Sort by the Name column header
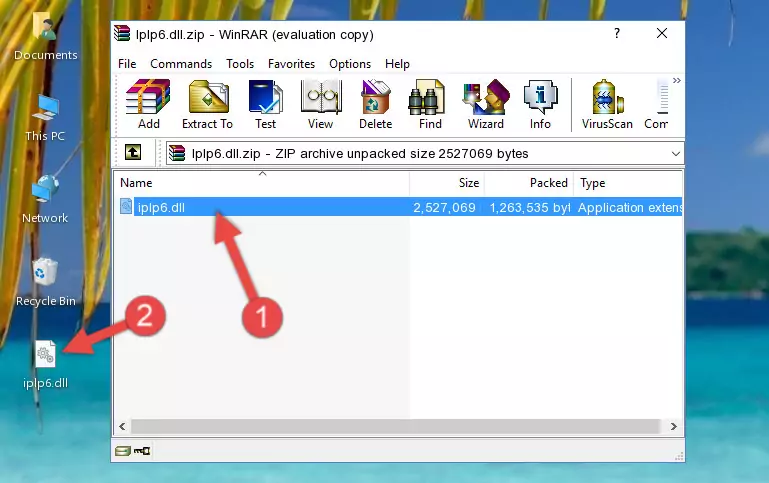Viewport: 769px width, 483px height. (x=262, y=183)
